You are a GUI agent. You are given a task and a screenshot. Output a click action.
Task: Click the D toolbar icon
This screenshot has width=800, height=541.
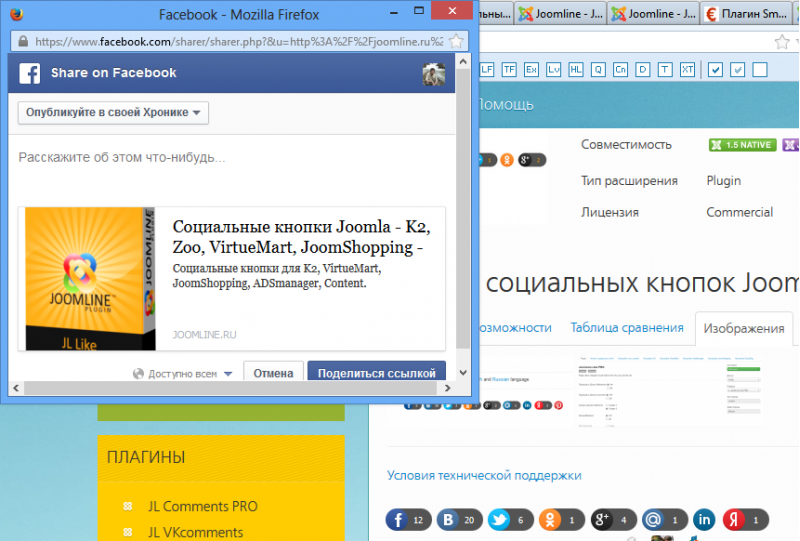(643, 70)
